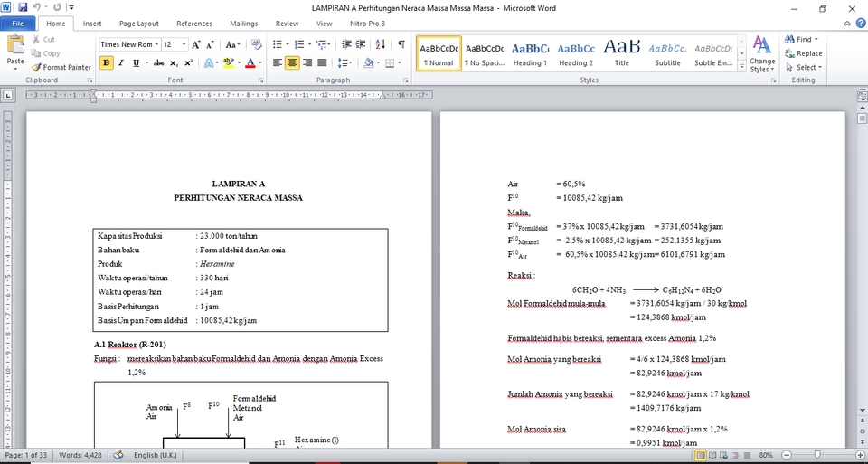Click the spelling check status icon
Viewport: 868px width, 464px height.
tap(118, 455)
